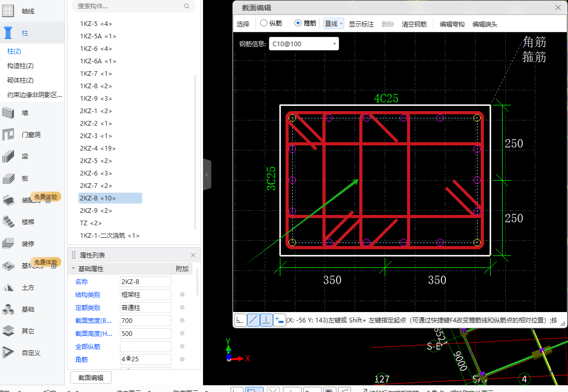Select component 1KZ-5A <1>

(x=98, y=36)
